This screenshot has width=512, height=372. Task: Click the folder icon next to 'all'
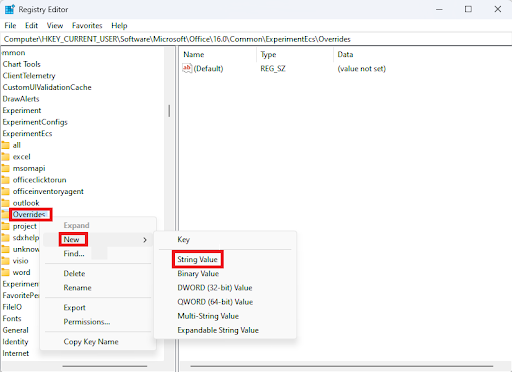coord(6,145)
